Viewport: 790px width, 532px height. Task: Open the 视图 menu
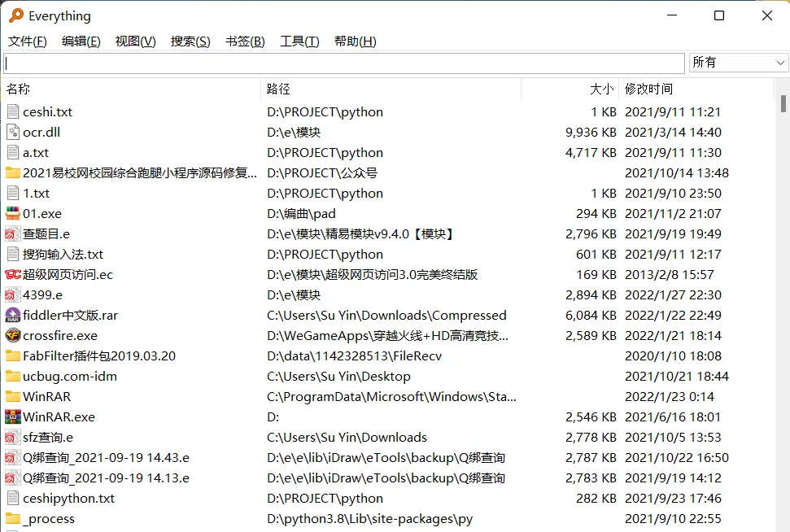tap(135, 41)
